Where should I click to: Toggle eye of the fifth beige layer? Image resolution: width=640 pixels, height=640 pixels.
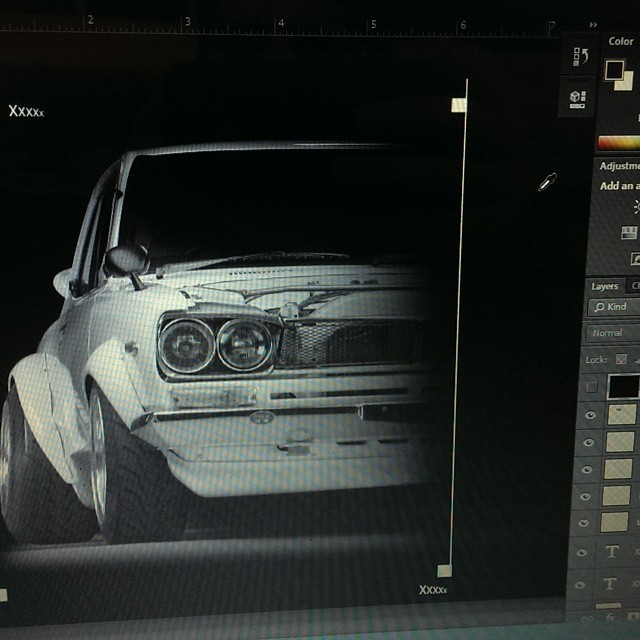coord(583,523)
